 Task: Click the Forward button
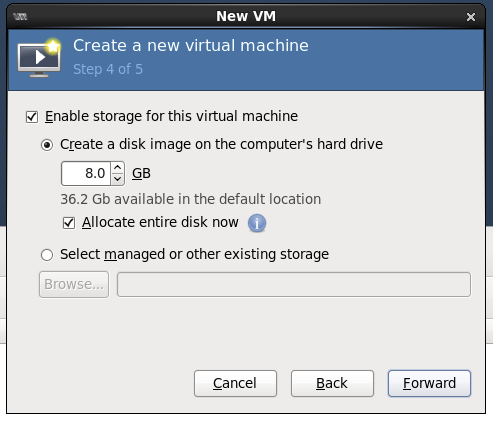click(x=429, y=383)
